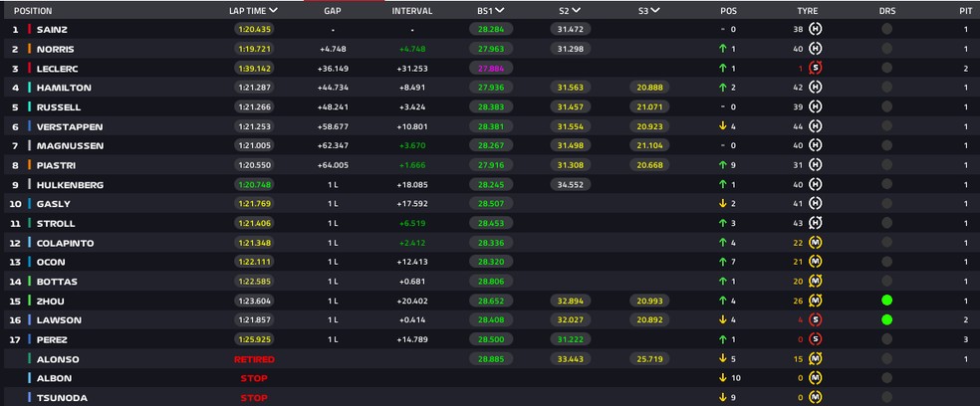Click the medium tyre icon in Alonso row
The height and width of the screenshot is (406, 980).
[x=815, y=359]
